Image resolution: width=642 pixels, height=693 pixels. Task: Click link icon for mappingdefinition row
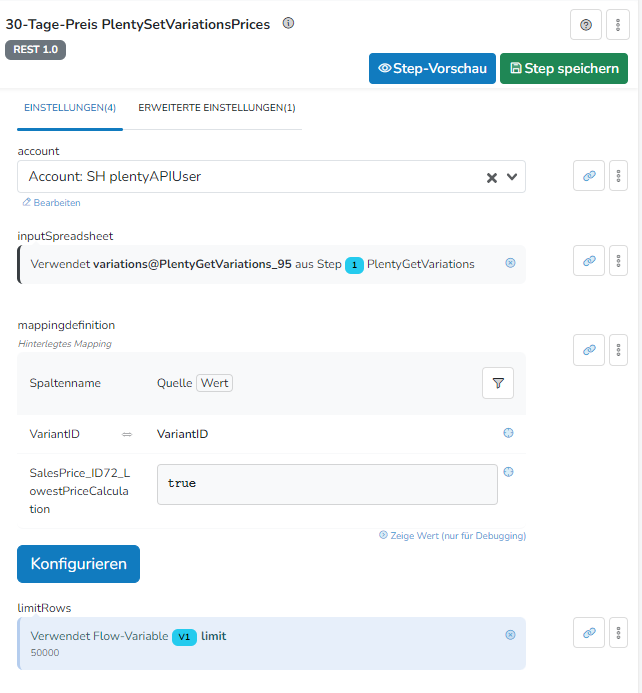click(589, 349)
